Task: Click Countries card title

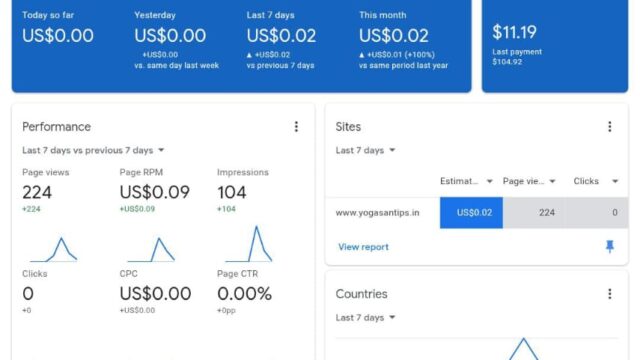Action: 361,294
